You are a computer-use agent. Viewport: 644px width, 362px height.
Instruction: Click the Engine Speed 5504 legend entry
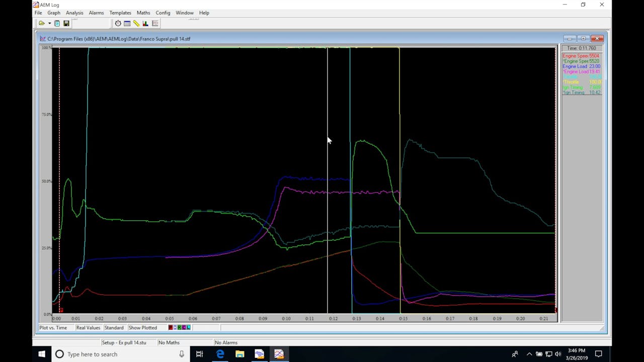581,56
